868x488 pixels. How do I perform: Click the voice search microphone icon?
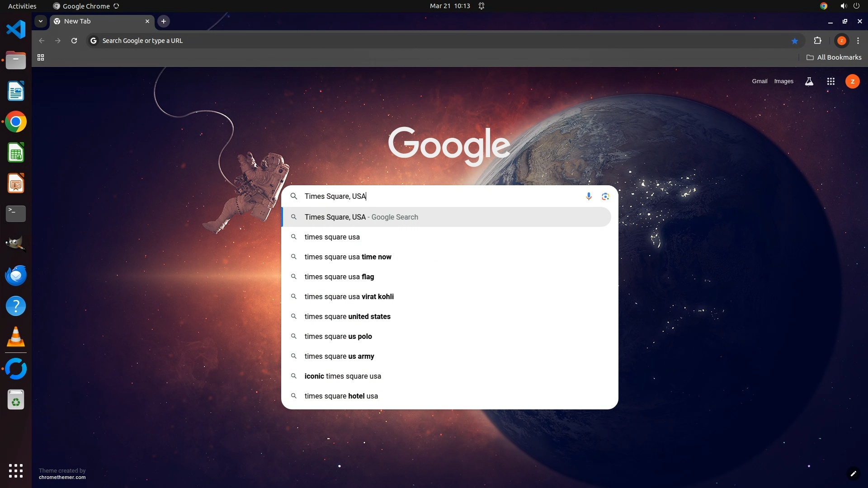pyautogui.click(x=589, y=196)
